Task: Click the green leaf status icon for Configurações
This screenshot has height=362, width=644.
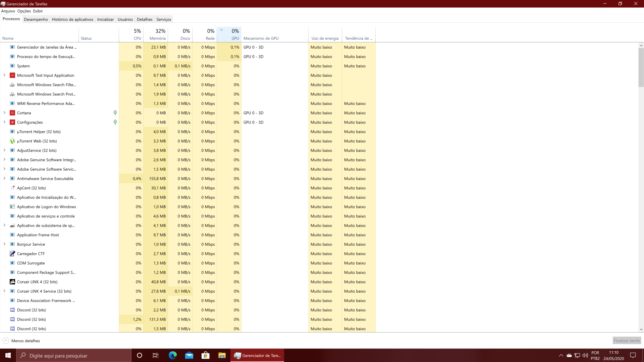Action: pyautogui.click(x=115, y=122)
